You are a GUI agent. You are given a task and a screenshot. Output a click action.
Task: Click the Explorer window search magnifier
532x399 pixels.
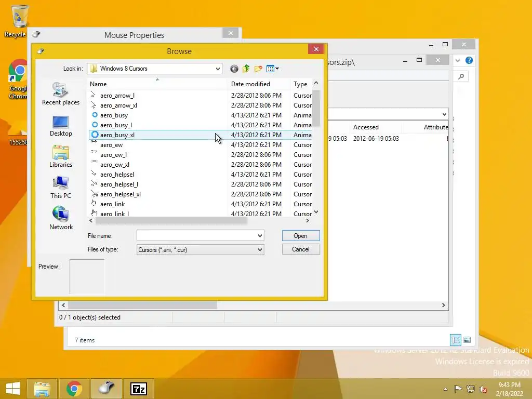[x=461, y=77]
